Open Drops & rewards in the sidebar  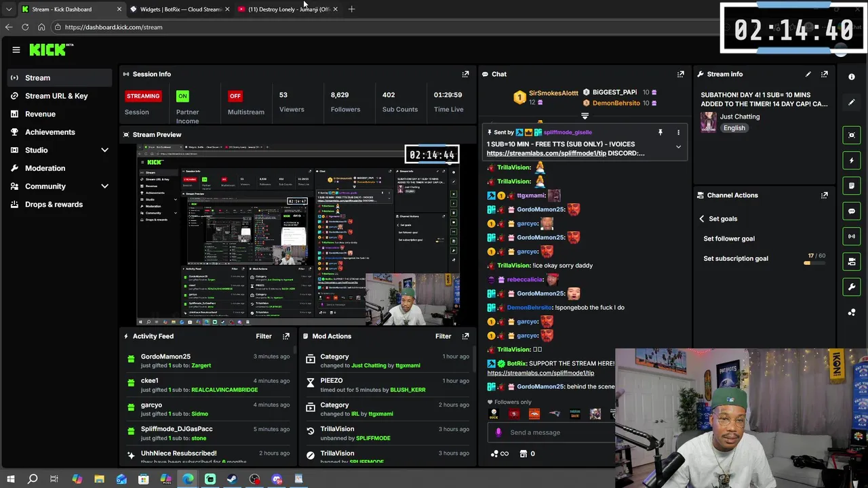(60, 205)
